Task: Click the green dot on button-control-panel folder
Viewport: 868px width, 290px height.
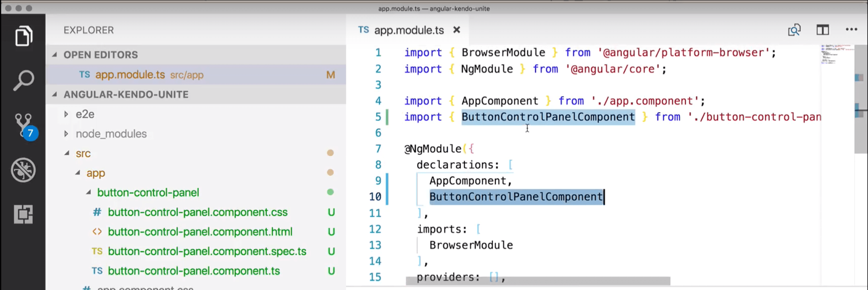Action: (330, 192)
